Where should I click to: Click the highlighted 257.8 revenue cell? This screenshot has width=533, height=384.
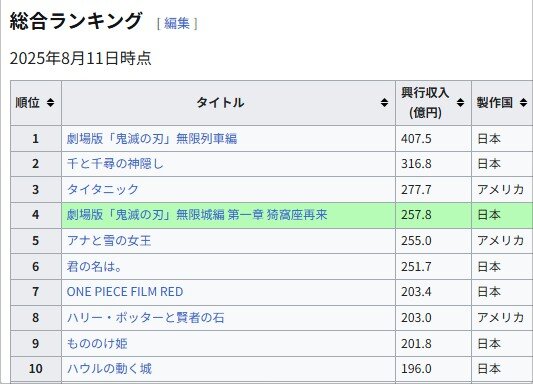point(433,215)
